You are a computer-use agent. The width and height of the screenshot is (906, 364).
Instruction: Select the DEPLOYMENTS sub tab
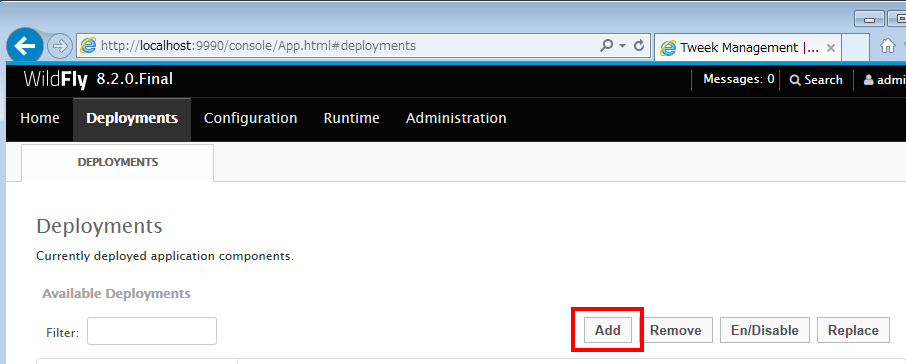(x=117, y=162)
